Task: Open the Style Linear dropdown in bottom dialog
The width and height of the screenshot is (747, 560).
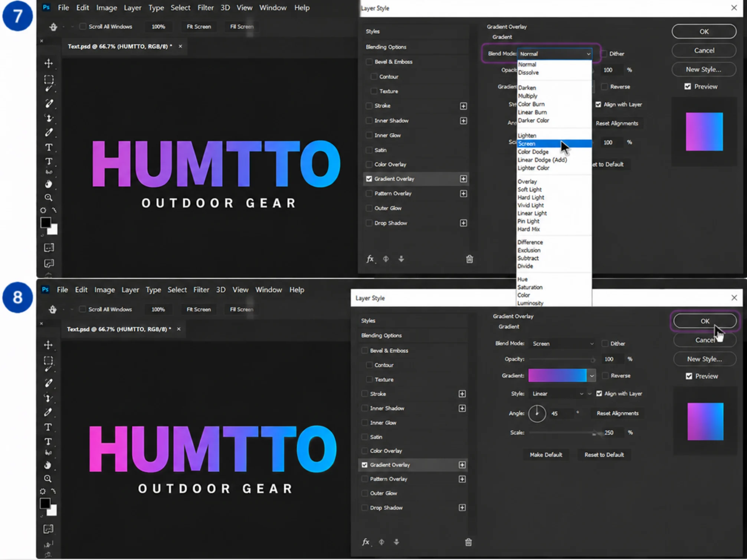Action: coord(558,393)
